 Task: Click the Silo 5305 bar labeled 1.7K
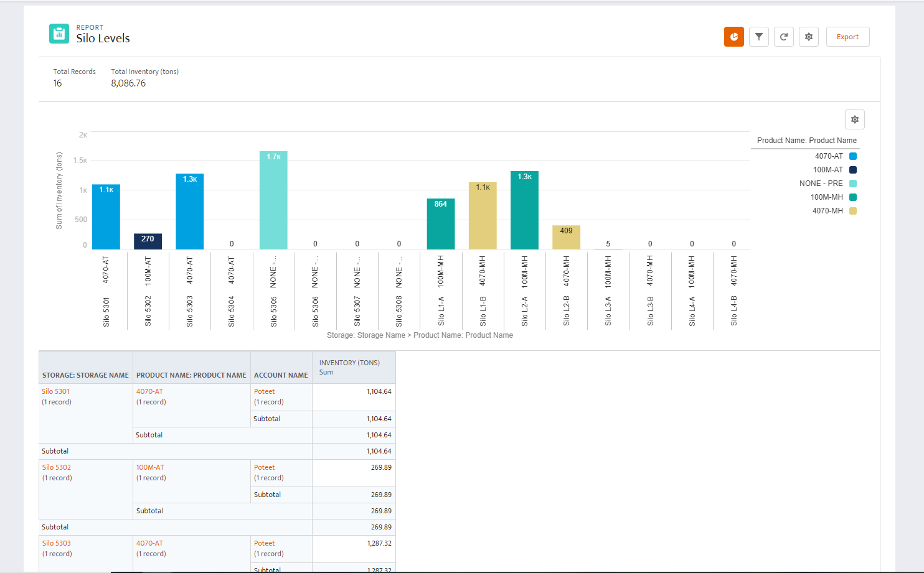pos(273,200)
